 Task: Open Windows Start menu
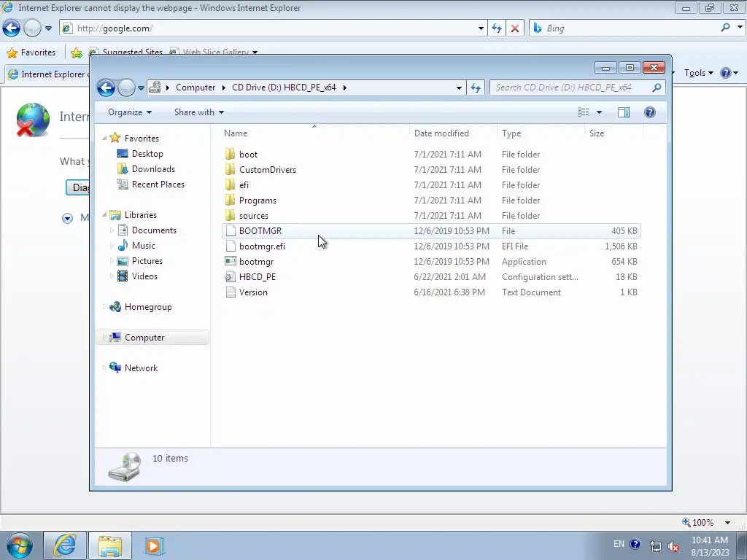pyautogui.click(x=19, y=545)
